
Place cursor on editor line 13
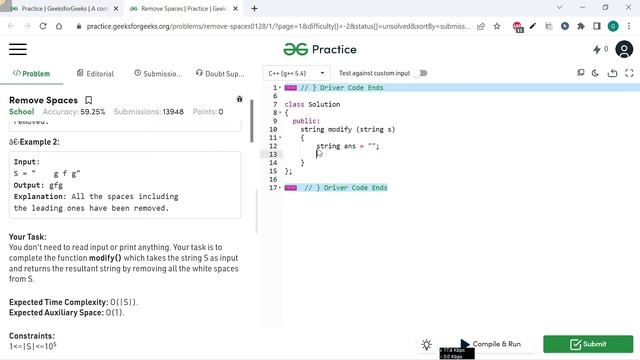pyautogui.click(x=461, y=154)
